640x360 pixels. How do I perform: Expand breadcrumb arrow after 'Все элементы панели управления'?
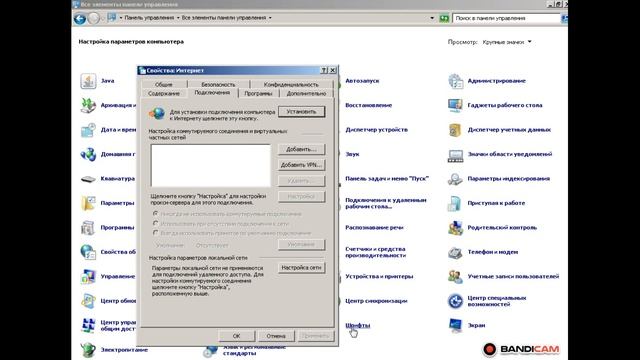click(270, 18)
